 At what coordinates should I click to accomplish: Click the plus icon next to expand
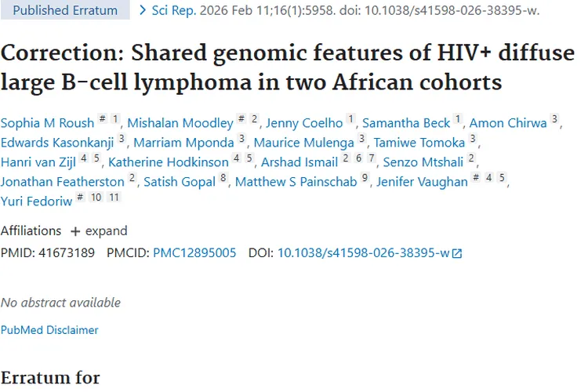coord(75,231)
